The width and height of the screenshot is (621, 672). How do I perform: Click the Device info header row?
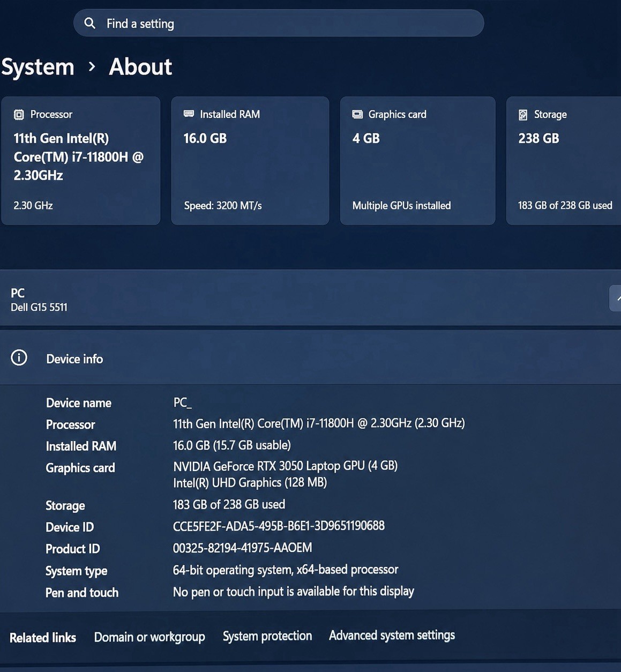(310, 357)
